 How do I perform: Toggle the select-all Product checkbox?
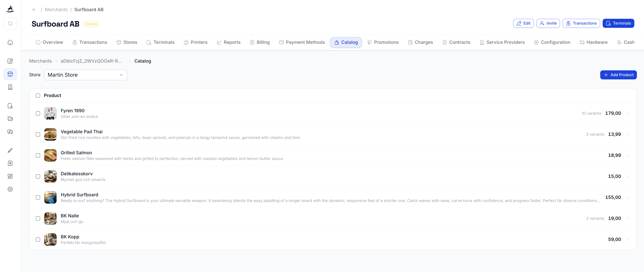point(38,95)
